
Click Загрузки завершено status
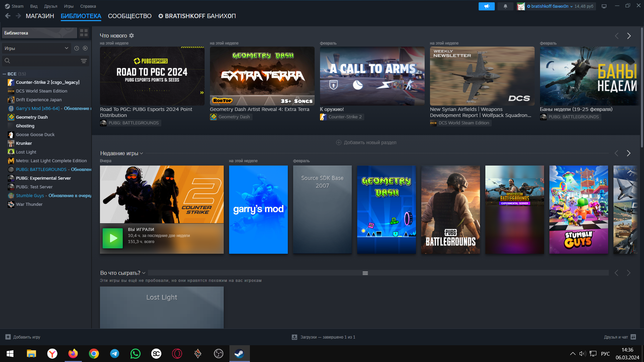(x=323, y=337)
